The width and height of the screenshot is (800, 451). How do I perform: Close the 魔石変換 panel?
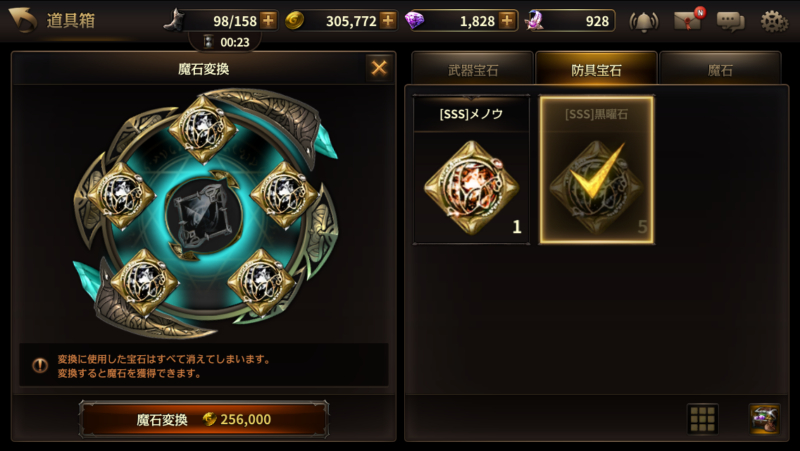tap(379, 68)
